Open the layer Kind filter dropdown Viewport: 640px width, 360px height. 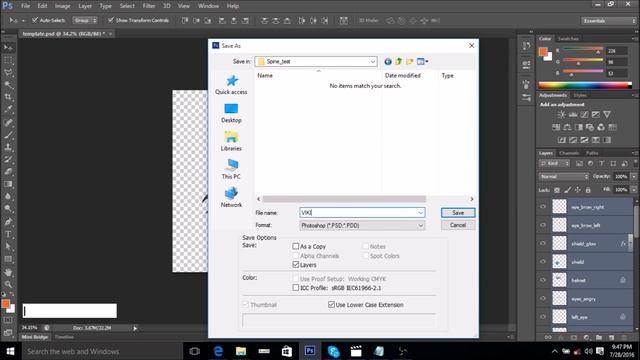click(x=554, y=164)
